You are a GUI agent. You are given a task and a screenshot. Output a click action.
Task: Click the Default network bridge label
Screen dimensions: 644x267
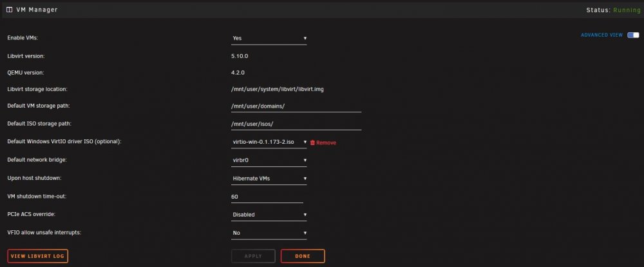point(37,160)
